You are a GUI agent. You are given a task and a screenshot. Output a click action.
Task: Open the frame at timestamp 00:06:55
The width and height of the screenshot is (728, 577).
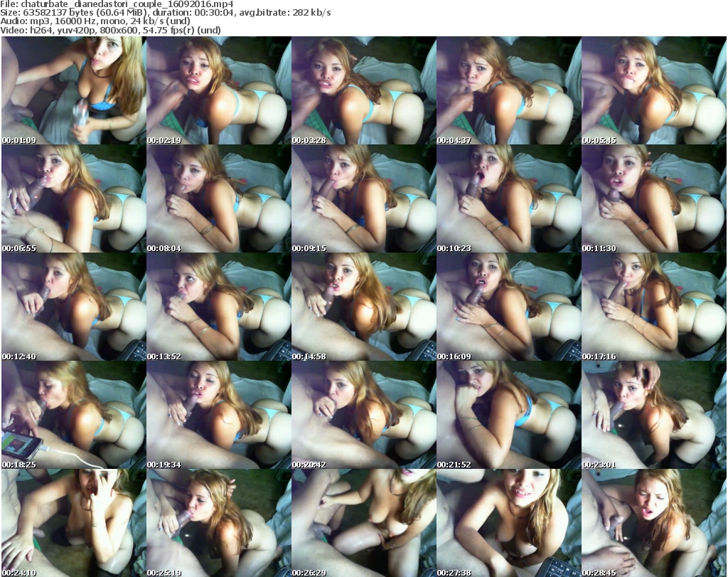(73, 199)
